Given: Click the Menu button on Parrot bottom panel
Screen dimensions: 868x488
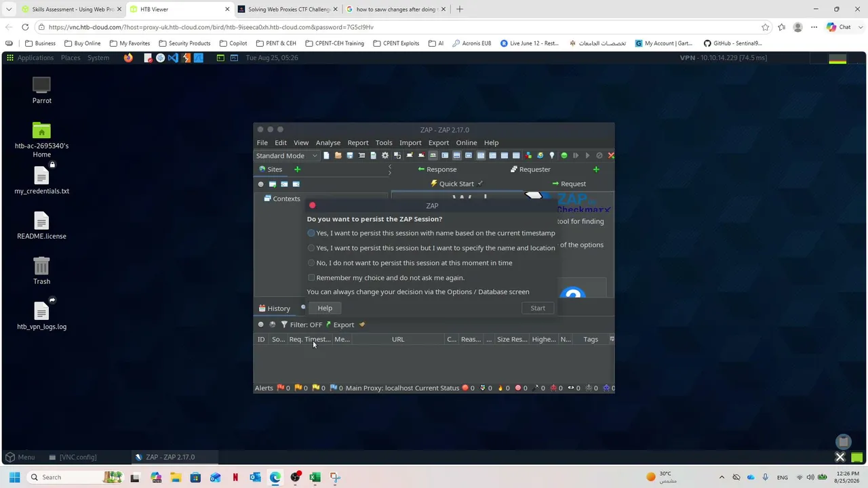Looking at the screenshot, I should [20, 457].
